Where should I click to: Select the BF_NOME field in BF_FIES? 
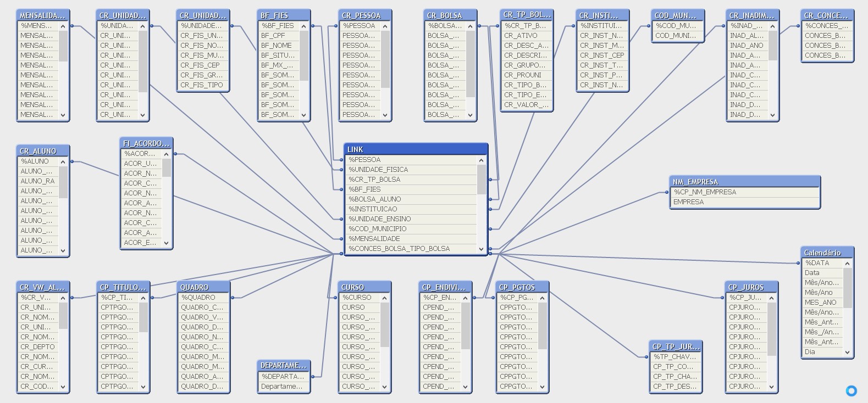(x=279, y=46)
